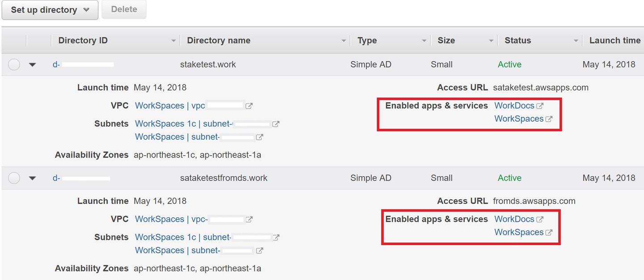Open external icon beside second WorkSpaces app

(549, 233)
